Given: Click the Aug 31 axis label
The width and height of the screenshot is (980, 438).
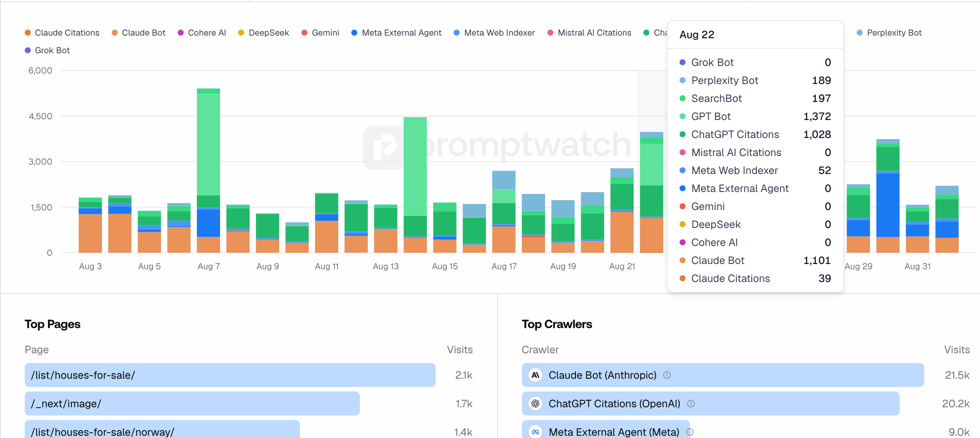Looking at the screenshot, I should [x=917, y=266].
